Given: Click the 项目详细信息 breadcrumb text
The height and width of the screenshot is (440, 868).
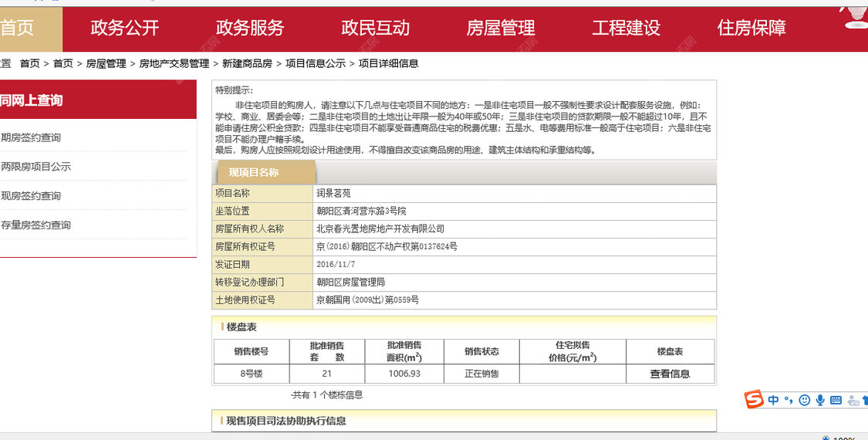Looking at the screenshot, I should 389,64.
